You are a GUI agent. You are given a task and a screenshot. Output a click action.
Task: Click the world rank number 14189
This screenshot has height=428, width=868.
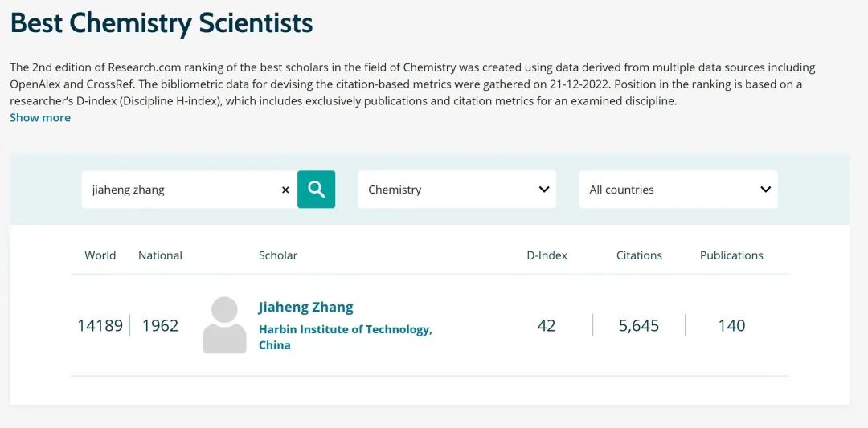click(x=100, y=325)
